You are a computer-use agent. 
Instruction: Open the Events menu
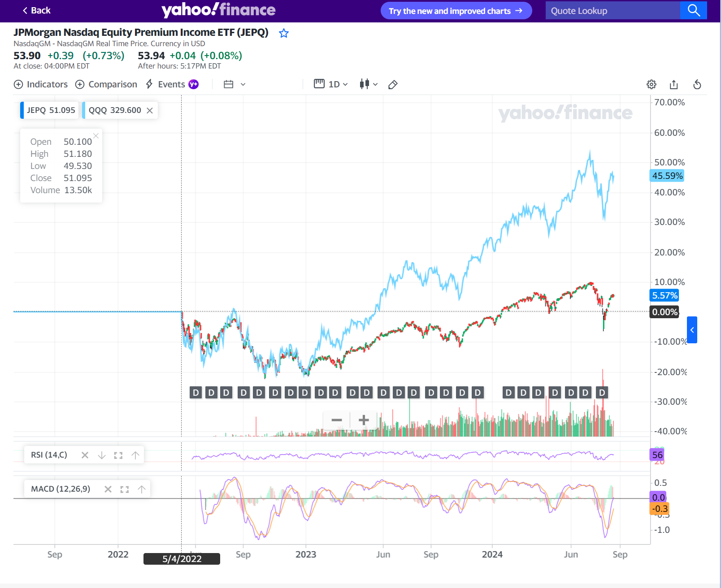click(165, 84)
